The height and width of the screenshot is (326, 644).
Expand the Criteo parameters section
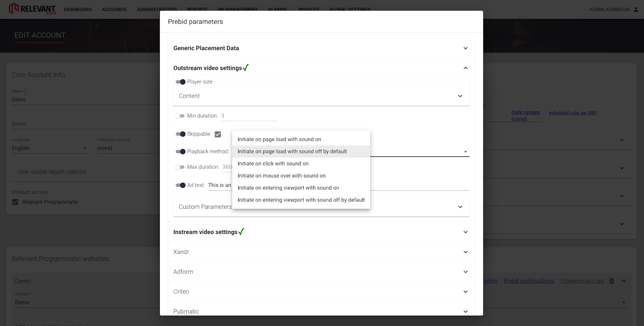tap(465, 292)
